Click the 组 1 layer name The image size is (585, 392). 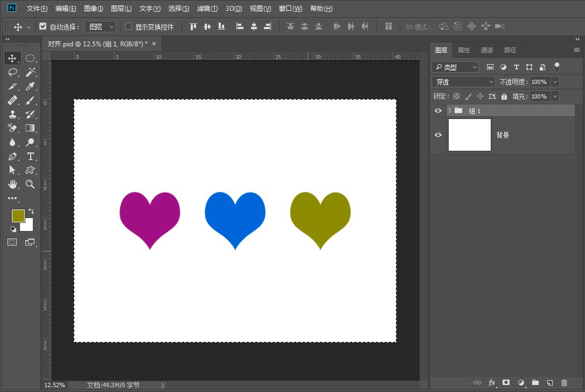coord(475,111)
